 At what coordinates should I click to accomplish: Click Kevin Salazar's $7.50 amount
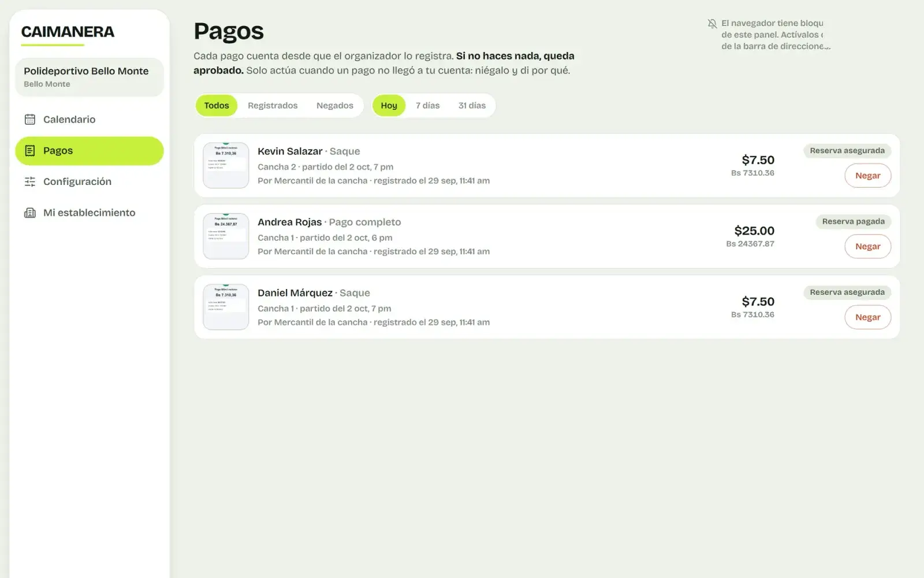pyautogui.click(x=758, y=160)
